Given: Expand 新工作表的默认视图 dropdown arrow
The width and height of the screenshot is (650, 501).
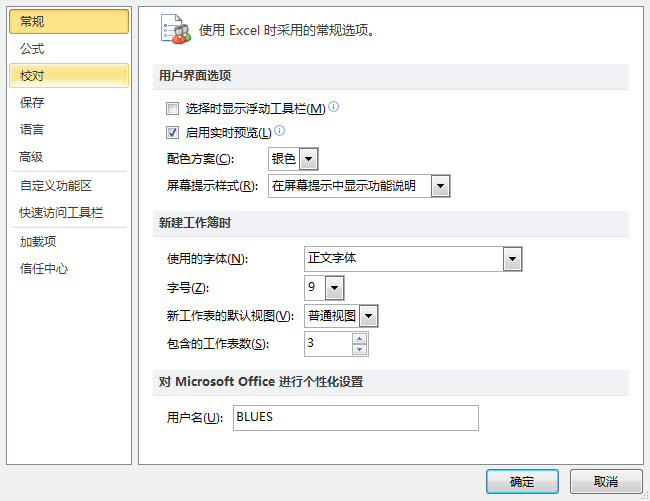Looking at the screenshot, I should tap(369, 316).
